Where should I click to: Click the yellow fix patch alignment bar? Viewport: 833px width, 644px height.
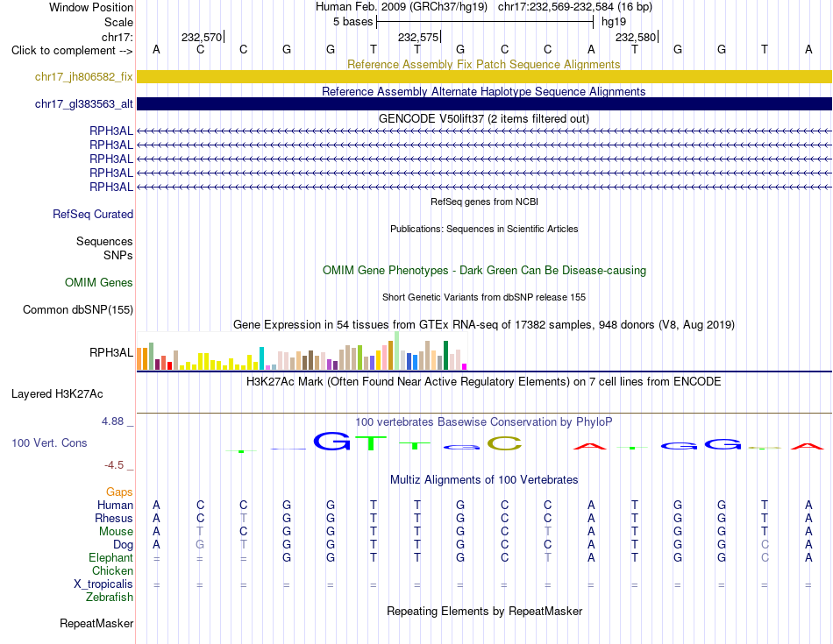point(484,76)
